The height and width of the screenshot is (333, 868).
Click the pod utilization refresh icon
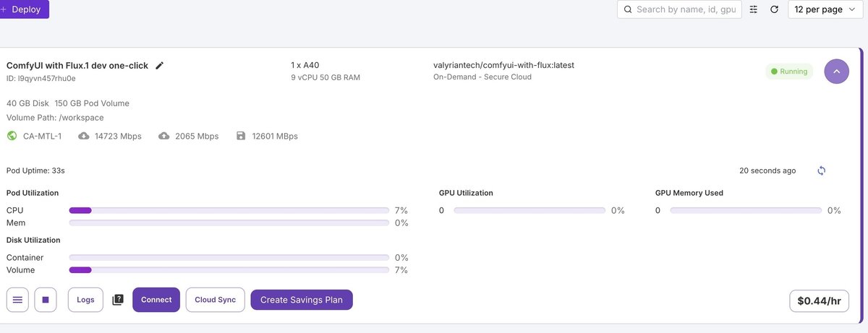pyautogui.click(x=822, y=170)
